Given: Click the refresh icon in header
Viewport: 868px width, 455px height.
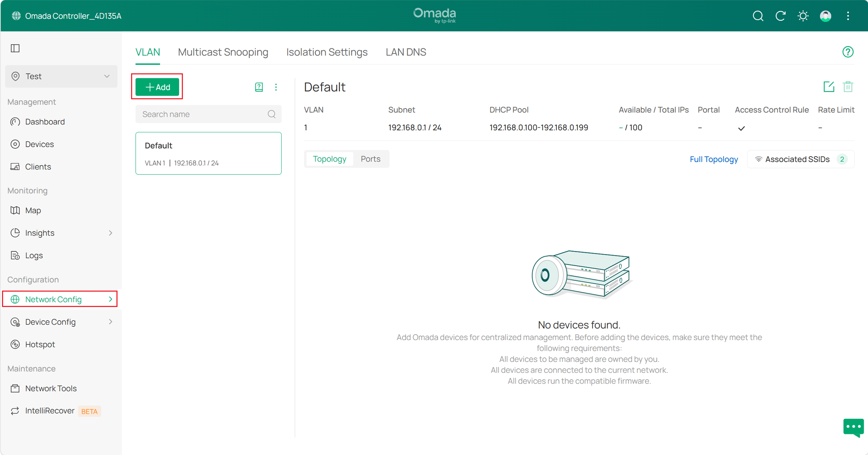Looking at the screenshot, I should coord(780,16).
